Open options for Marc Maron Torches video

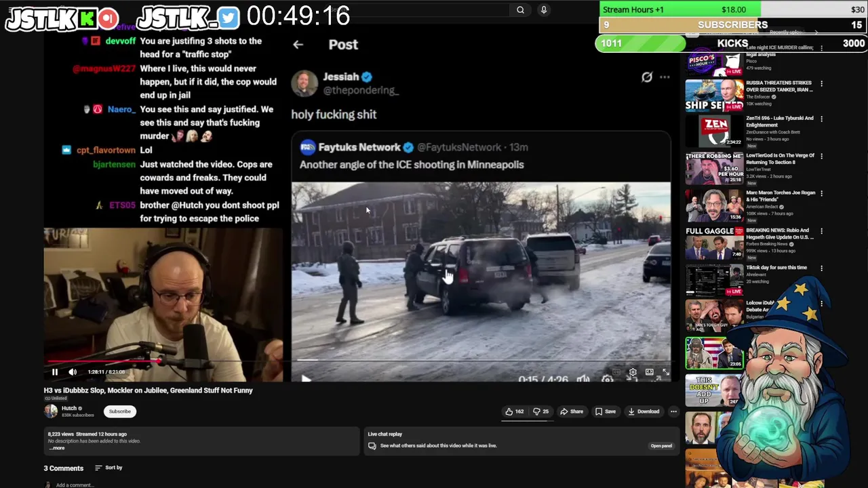[821, 194]
